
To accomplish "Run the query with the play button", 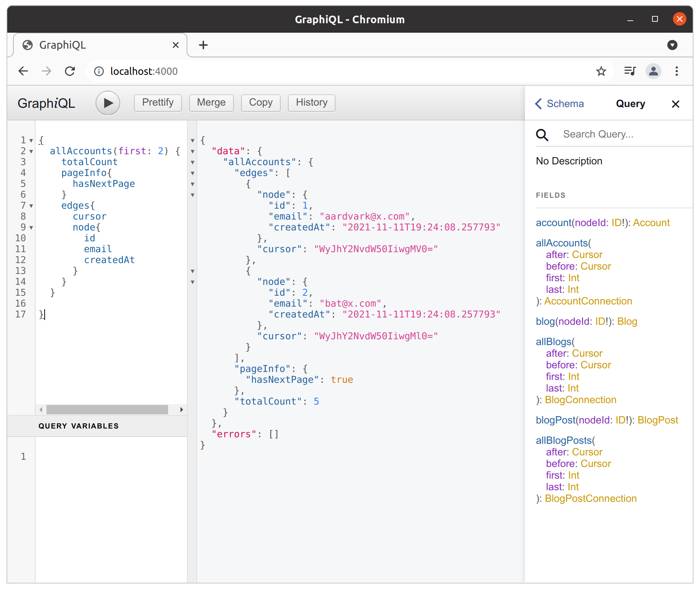I will 108,103.
